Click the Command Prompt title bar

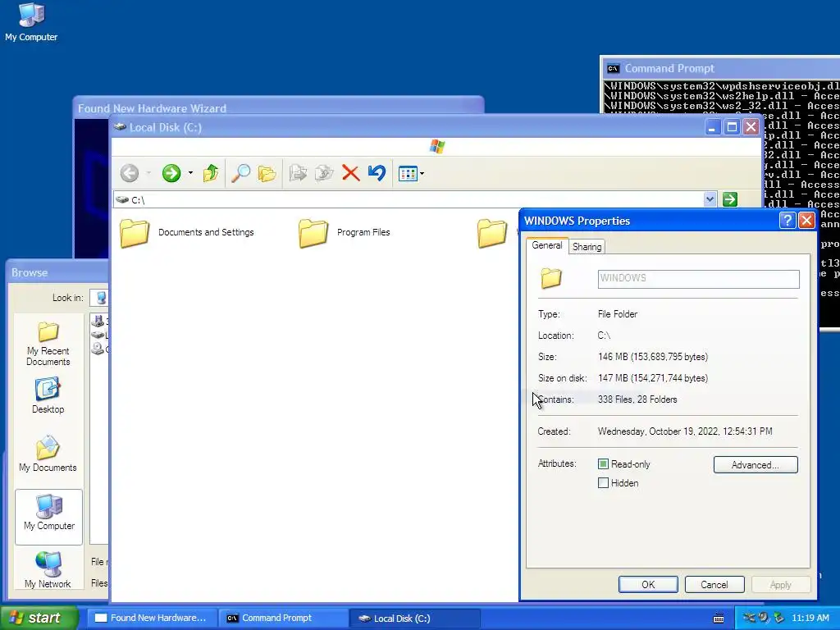pyautogui.click(x=720, y=69)
